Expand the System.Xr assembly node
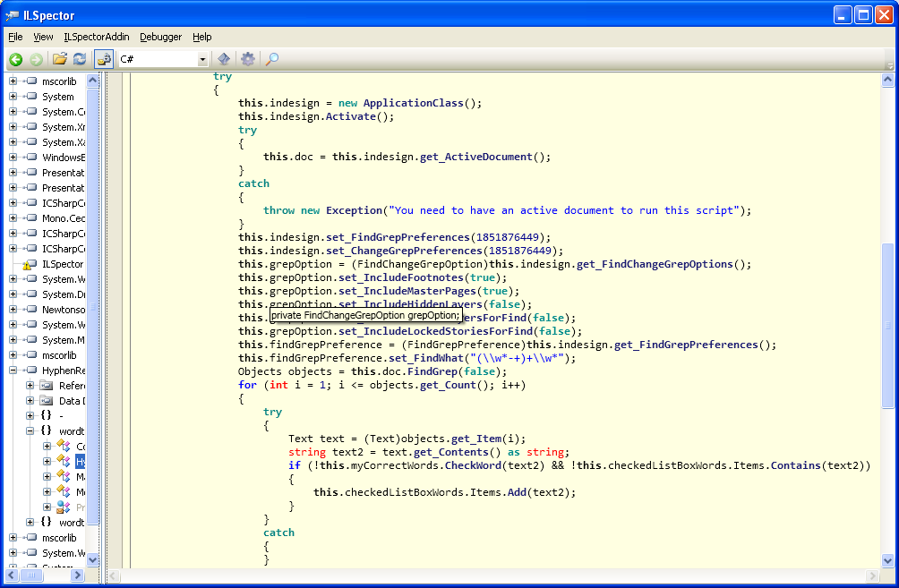899x588 pixels. point(13,127)
